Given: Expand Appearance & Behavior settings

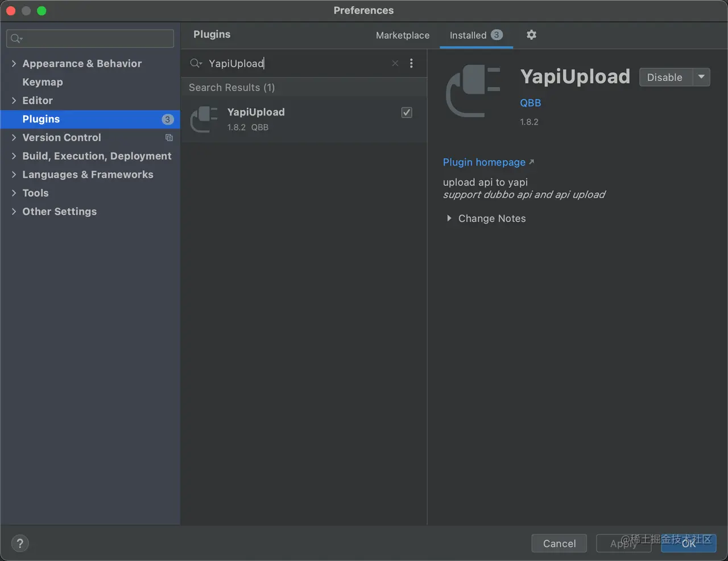Looking at the screenshot, I should pyautogui.click(x=14, y=64).
